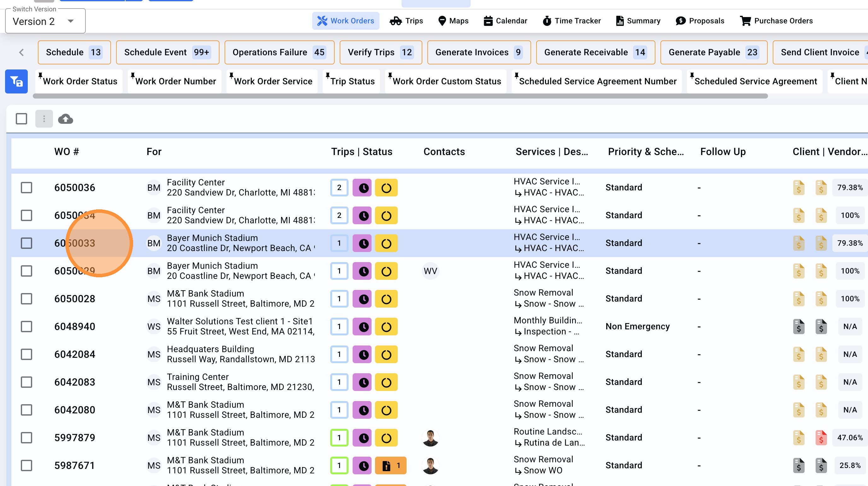Select the checkbox for work order 6042084

(26, 354)
